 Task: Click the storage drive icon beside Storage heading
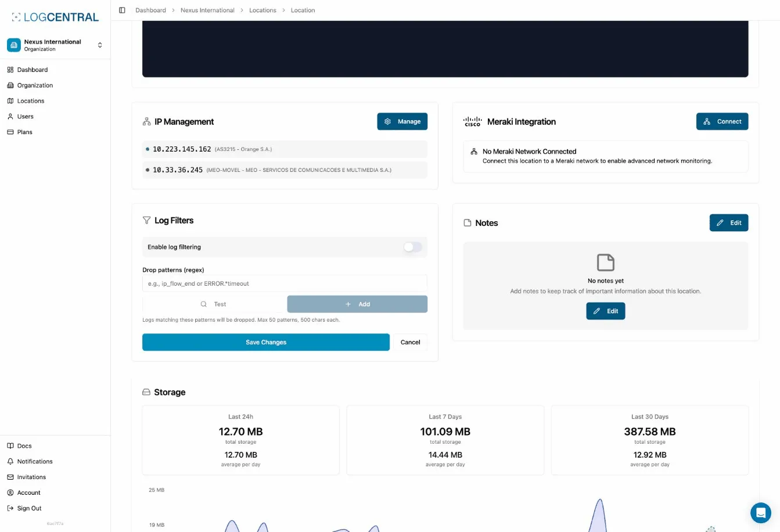(x=146, y=392)
